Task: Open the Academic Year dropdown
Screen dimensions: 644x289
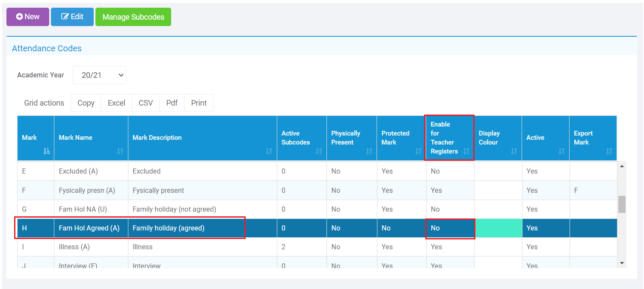Action: pos(99,75)
